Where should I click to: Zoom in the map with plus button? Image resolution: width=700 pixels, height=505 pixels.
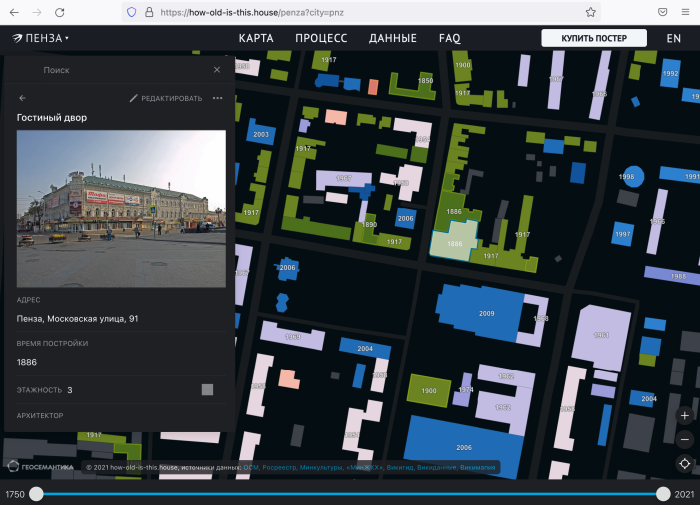[684, 415]
